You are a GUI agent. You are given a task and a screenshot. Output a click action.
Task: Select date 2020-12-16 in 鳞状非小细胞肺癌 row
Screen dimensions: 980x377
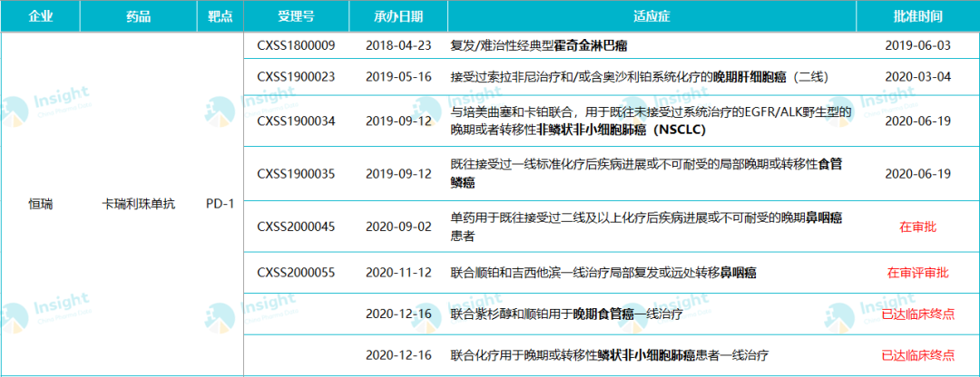[x=398, y=356]
